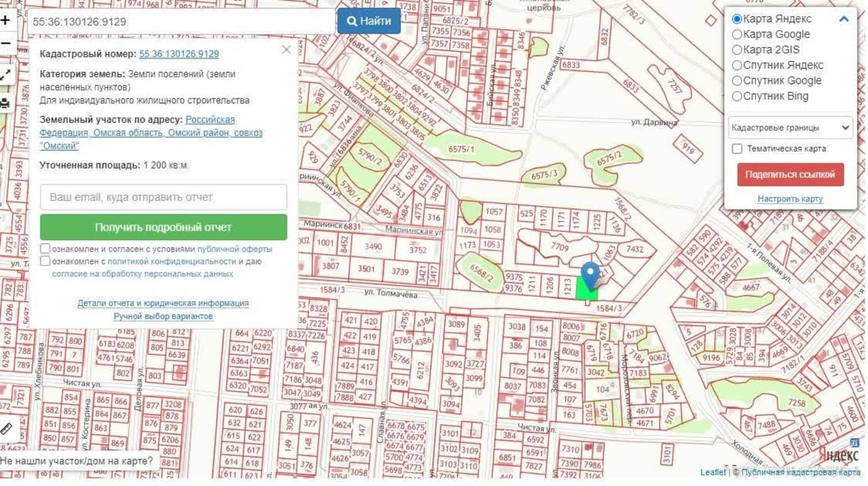Select the Спутник Bing radio option

(x=737, y=96)
